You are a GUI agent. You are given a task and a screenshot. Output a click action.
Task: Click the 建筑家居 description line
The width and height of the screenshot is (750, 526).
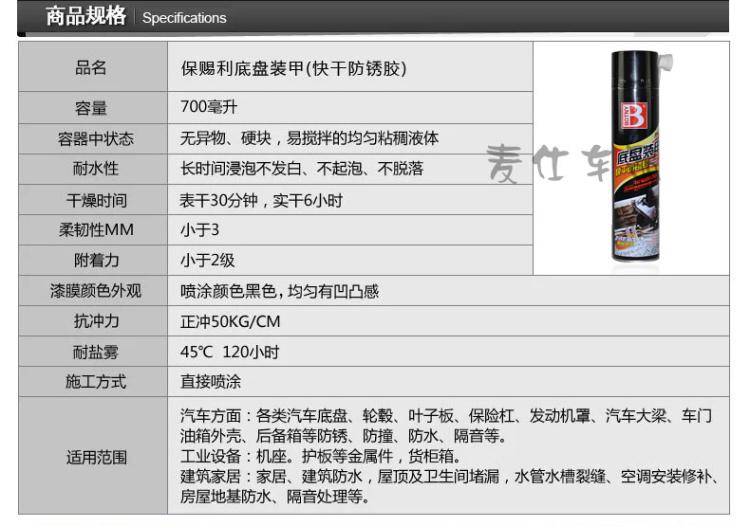point(449,476)
